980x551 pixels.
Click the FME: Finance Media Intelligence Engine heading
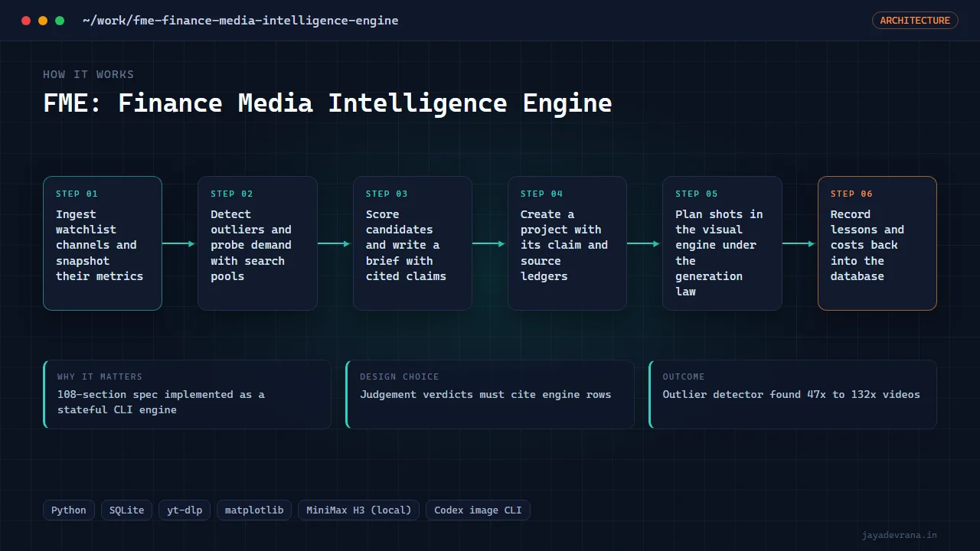328,103
